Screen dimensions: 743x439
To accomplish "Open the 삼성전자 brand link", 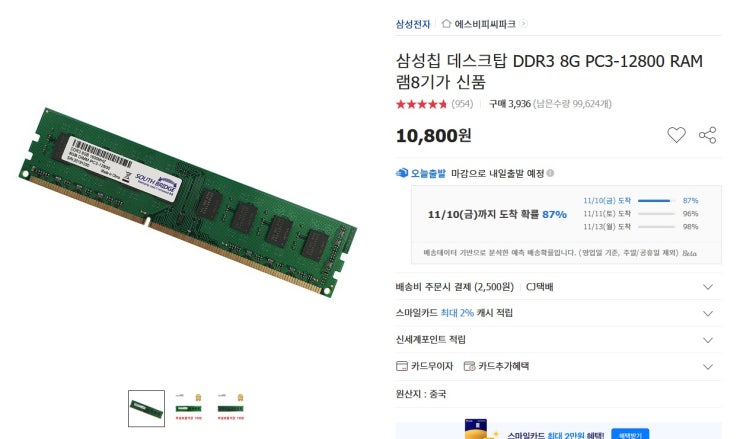I will pyautogui.click(x=413, y=24).
